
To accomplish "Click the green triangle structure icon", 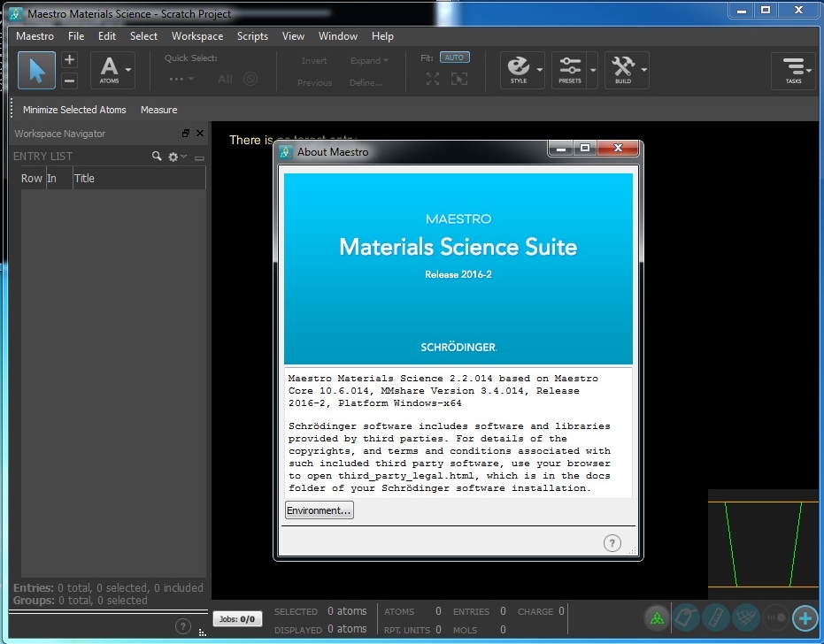I will click(x=657, y=617).
